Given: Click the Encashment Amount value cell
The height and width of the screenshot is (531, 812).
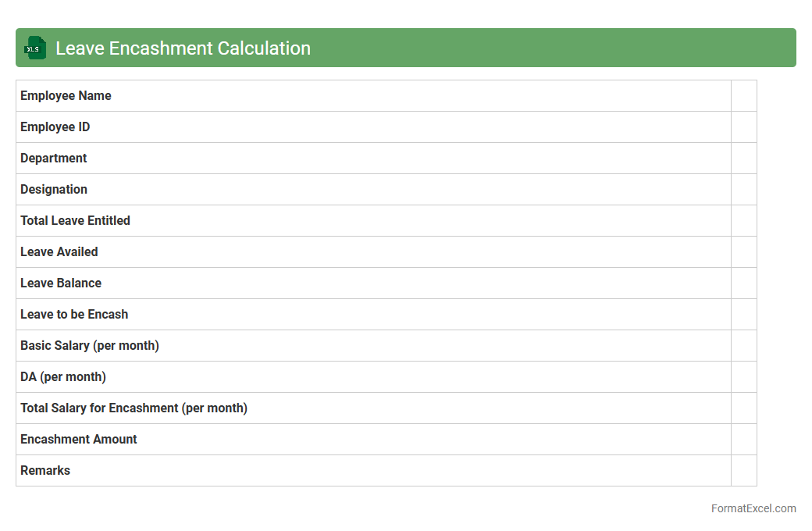Looking at the screenshot, I should tap(743, 440).
